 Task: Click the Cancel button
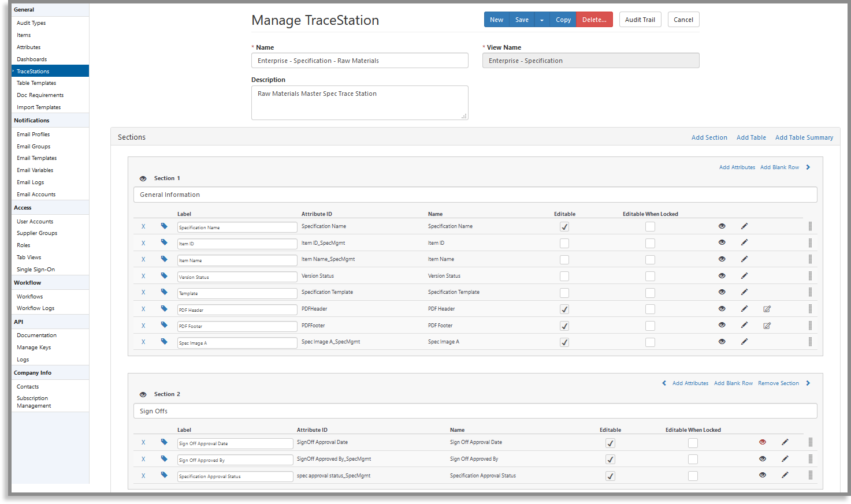click(683, 20)
